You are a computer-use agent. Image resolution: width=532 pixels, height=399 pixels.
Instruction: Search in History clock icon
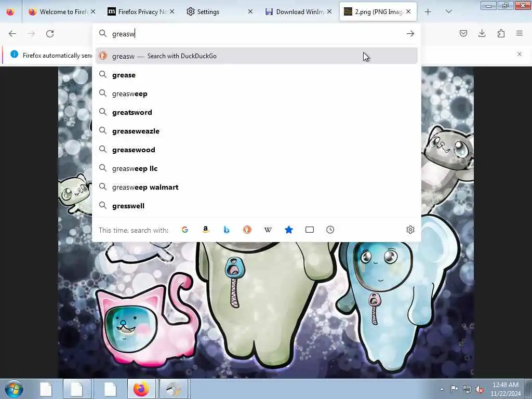[x=330, y=230]
